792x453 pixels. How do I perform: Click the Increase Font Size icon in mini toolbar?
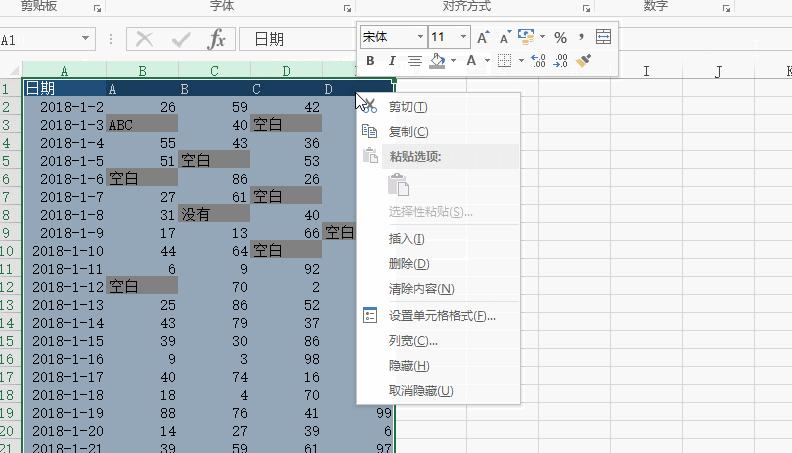pyautogui.click(x=483, y=37)
